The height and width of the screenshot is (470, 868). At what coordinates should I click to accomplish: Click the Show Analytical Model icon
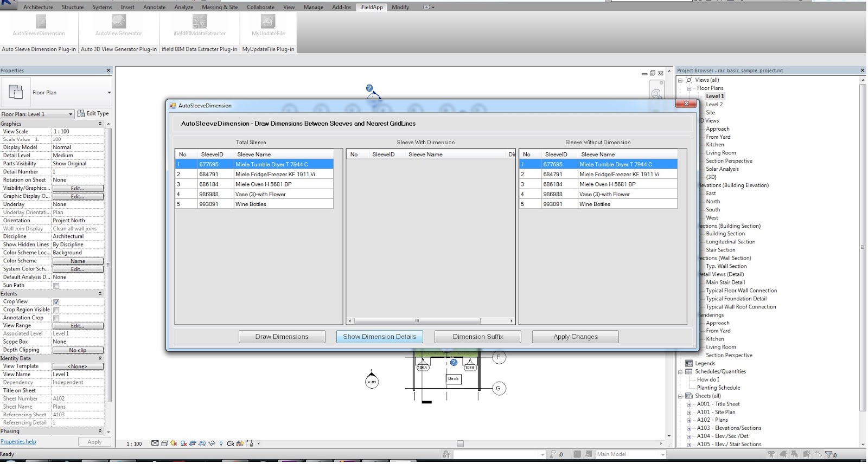coord(240,443)
